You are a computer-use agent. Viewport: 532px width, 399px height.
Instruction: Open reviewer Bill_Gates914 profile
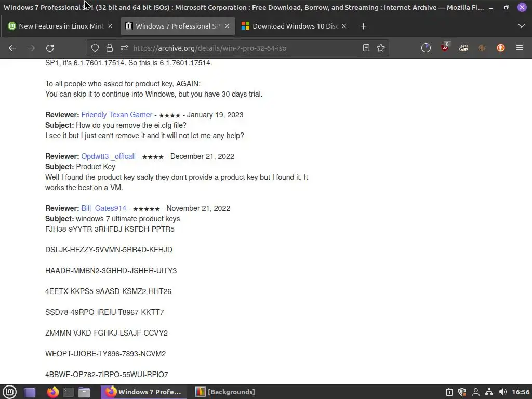tap(103, 208)
